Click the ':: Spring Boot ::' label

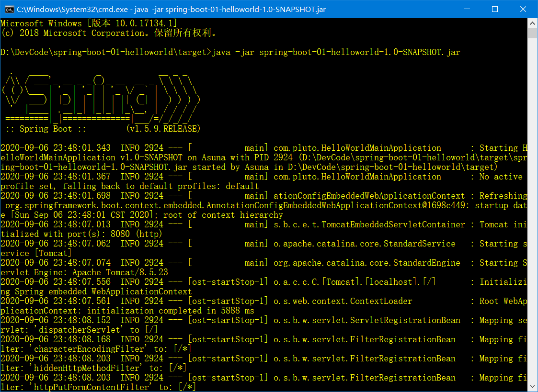[46, 129]
